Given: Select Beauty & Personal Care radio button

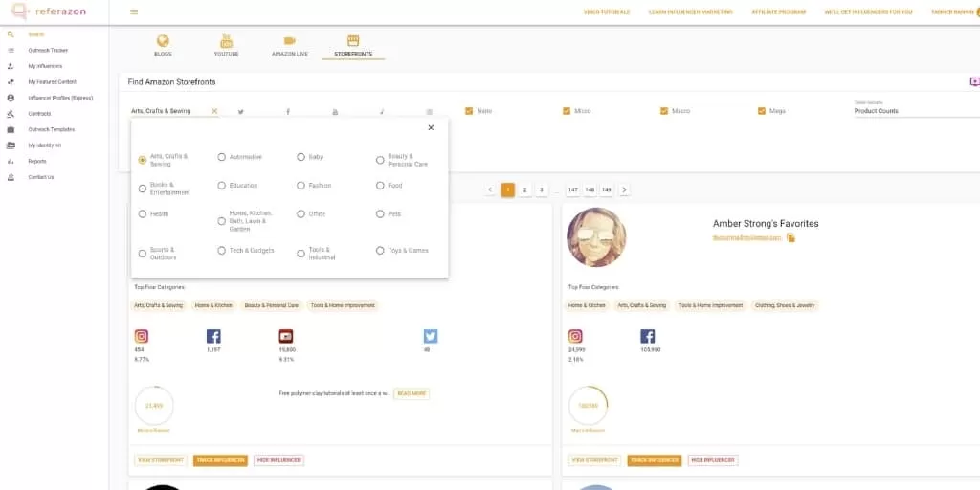Looking at the screenshot, I should tap(380, 160).
